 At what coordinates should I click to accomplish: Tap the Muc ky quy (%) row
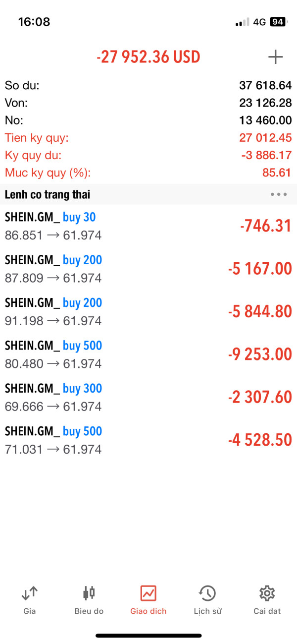[148, 173]
